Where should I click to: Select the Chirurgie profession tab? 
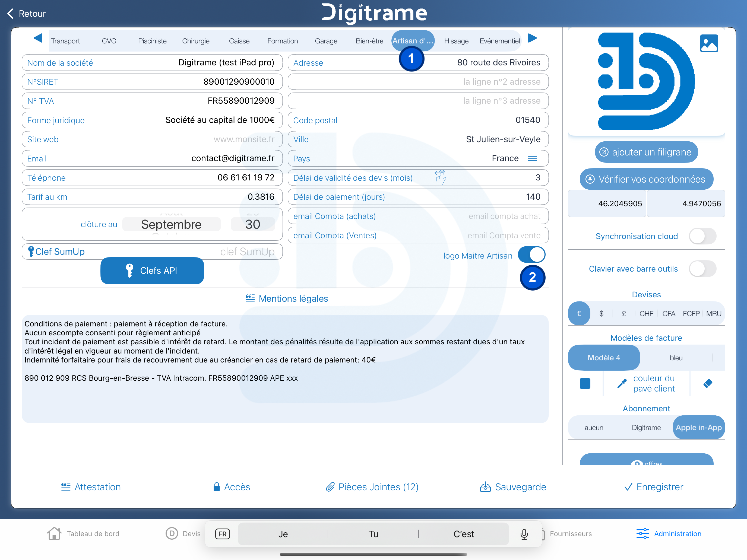click(x=196, y=41)
